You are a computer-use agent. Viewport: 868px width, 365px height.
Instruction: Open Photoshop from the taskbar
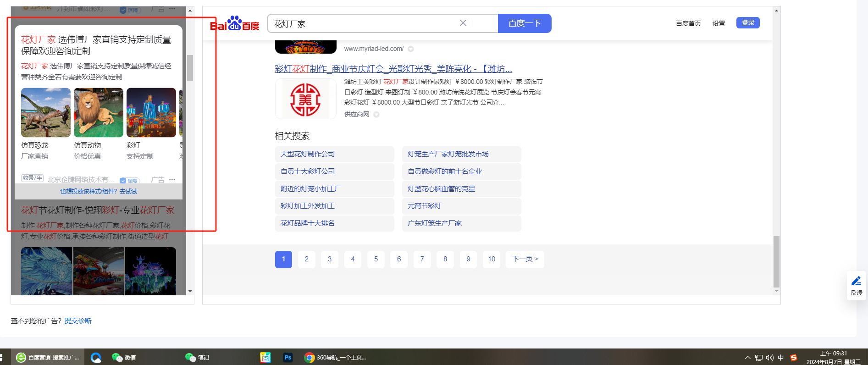pyautogui.click(x=288, y=358)
